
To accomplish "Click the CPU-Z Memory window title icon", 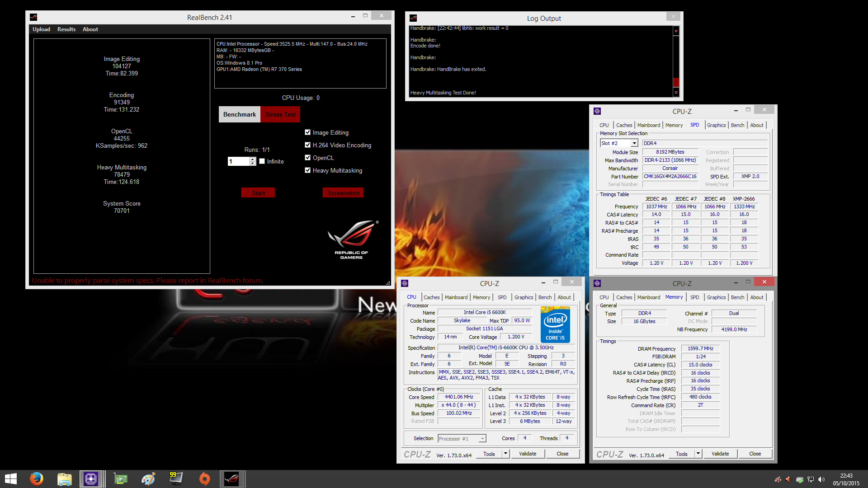I will pos(597,283).
